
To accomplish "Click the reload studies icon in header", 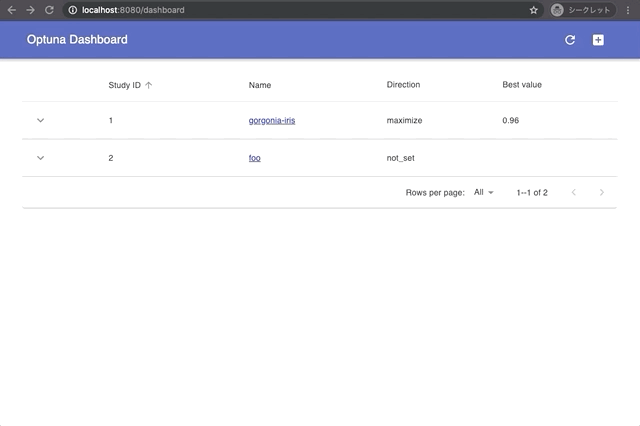I will coord(570,40).
